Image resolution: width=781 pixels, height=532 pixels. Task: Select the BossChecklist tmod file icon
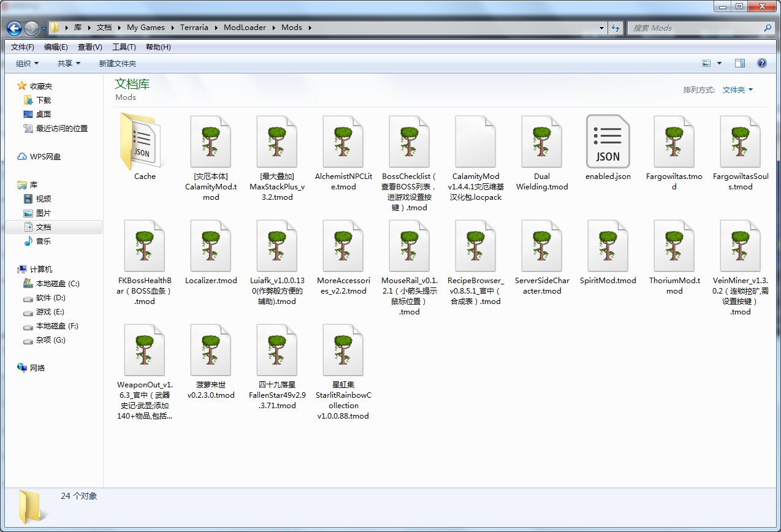click(410, 142)
